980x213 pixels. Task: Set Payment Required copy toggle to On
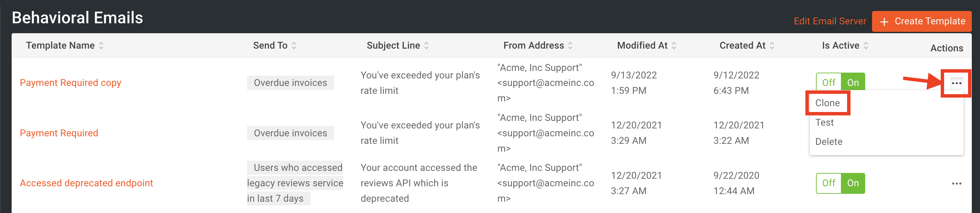[852, 82]
